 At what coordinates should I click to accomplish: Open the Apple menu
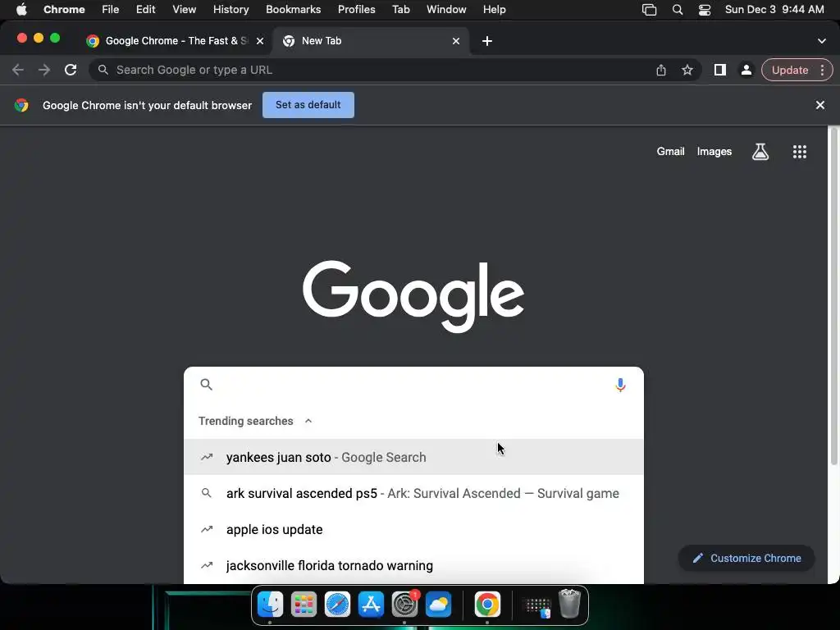(x=21, y=10)
